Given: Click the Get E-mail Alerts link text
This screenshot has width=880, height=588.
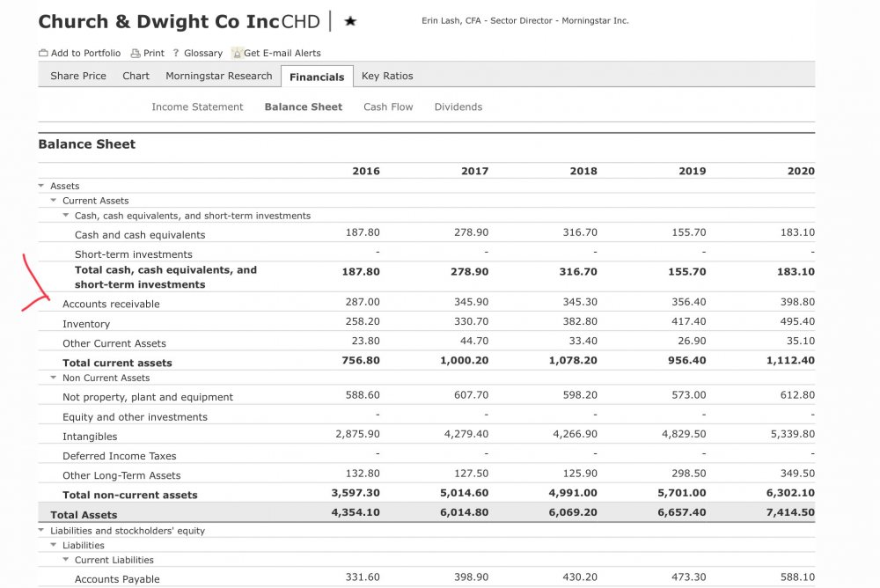Looking at the screenshot, I should 282,53.
